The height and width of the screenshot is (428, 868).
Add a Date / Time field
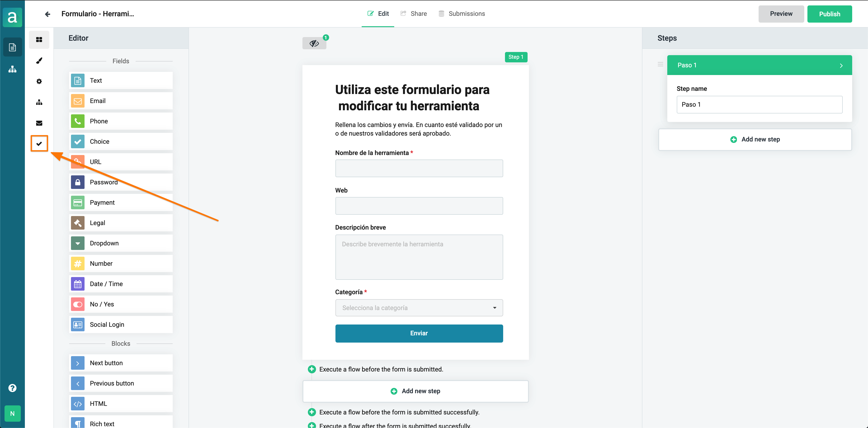pos(121,284)
